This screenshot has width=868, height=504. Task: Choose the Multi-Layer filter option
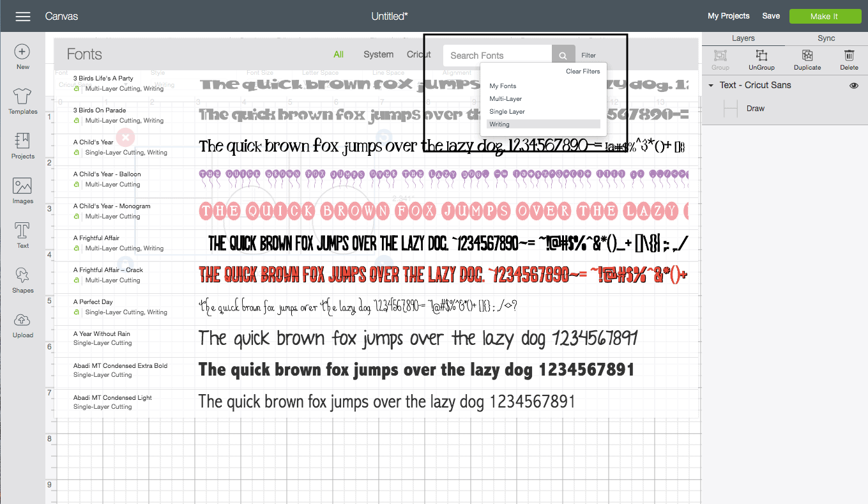tap(506, 99)
